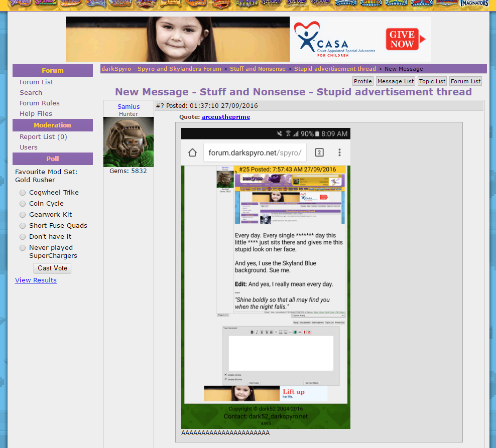Click the Samius username link

pyautogui.click(x=129, y=107)
